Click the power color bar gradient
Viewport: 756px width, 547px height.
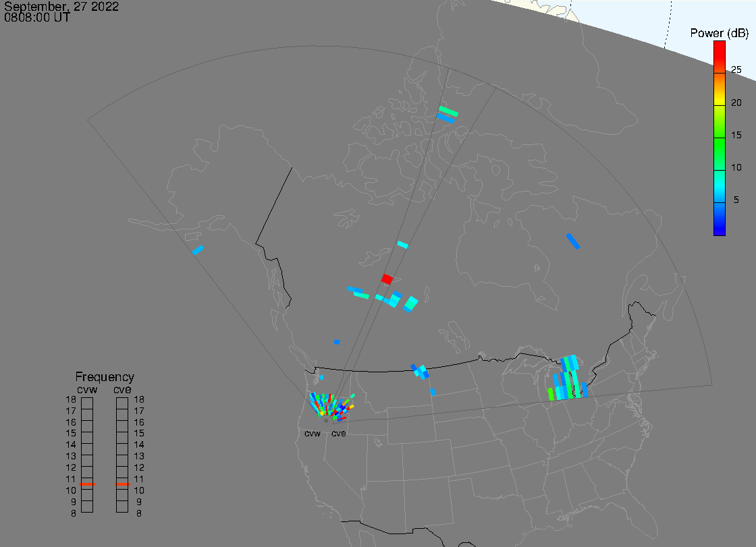coord(720,138)
